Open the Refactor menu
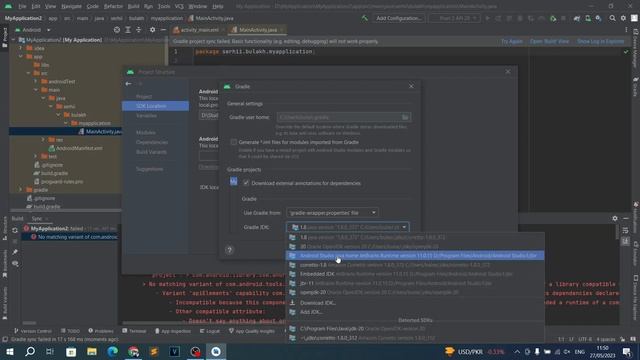This screenshot has width=640, height=360. (113, 7)
